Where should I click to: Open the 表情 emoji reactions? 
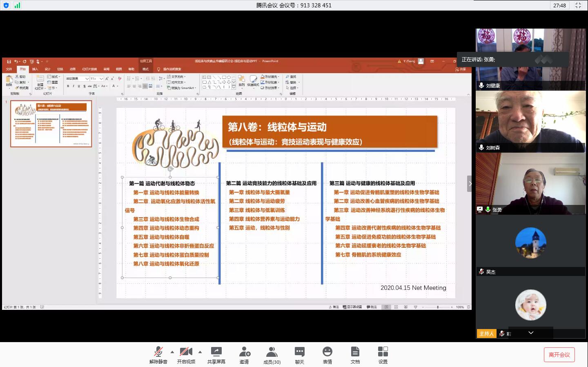coord(327,354)
